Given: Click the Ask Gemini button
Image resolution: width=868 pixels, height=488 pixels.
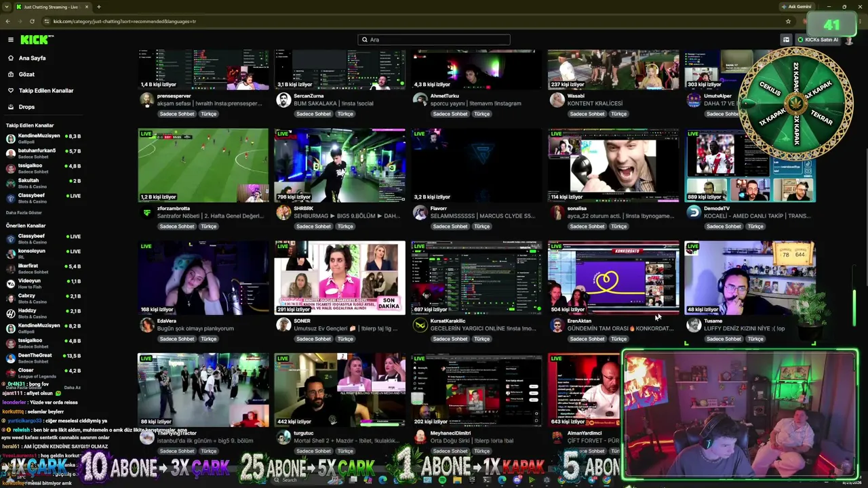Looking at the screenshot, I should click(x=796, y=7).
